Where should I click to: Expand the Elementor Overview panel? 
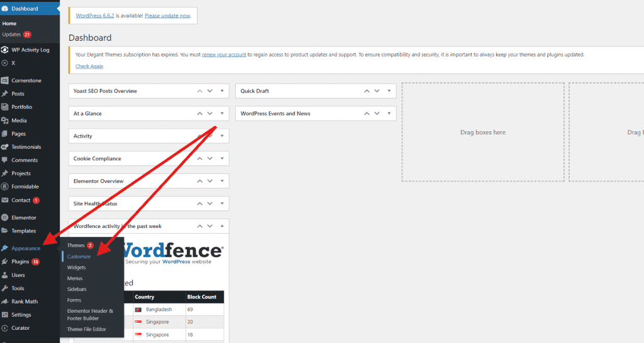coord(222,181)
